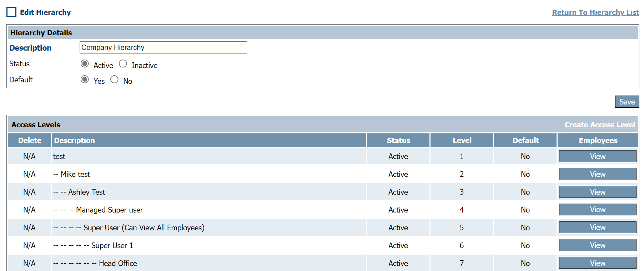Click level number 7 in Head Office row

(x=462, y=263)
